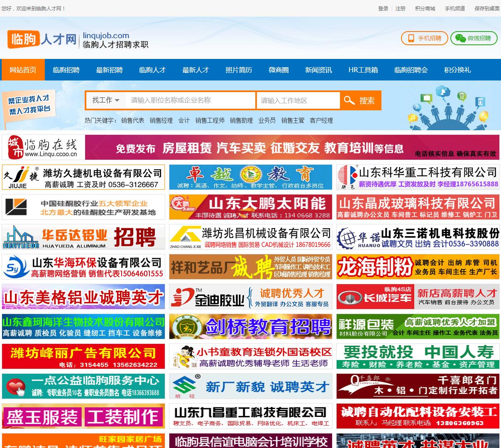Viewport: 501px width, 448px height.
Task: Open 剑桥教育招聘 banner
Action: point(251,326)
